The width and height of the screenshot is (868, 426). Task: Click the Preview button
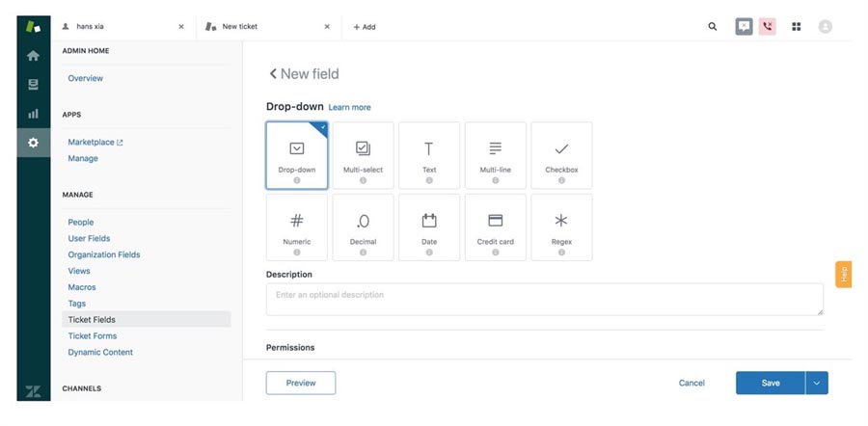click(x=301, y=383)
